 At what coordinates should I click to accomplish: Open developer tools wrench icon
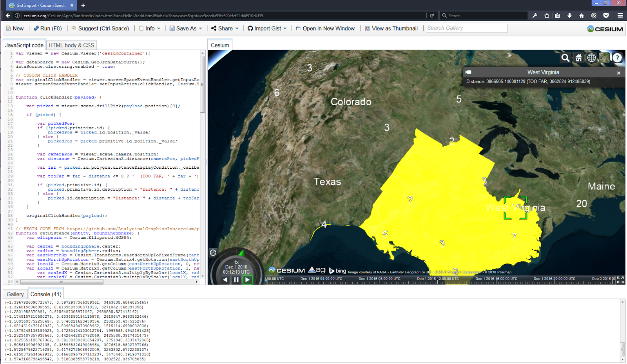(x=535, y=16)
